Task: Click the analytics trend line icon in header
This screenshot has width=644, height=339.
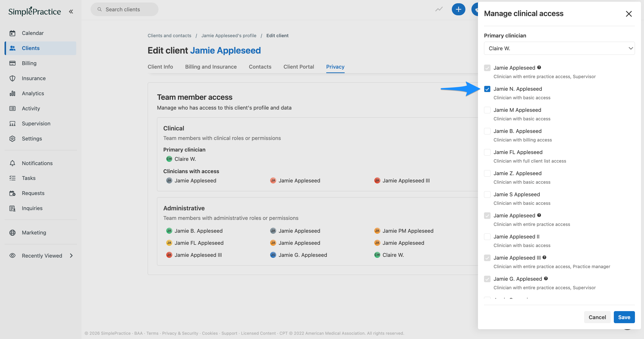Action: (439, 10)
